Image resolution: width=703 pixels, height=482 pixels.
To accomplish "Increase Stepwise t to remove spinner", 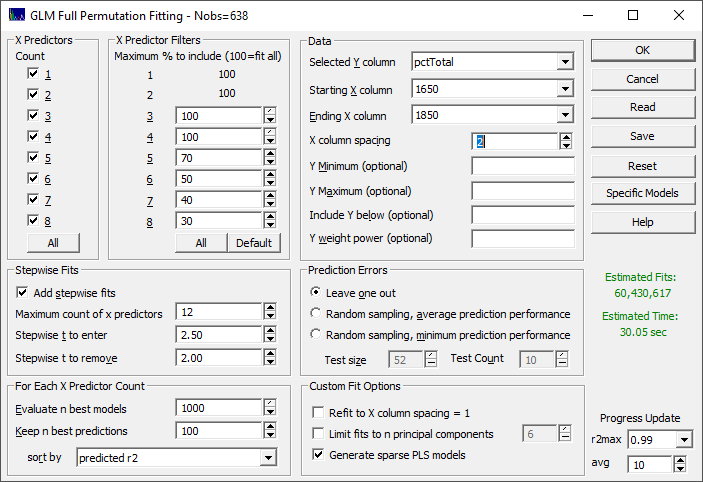I will point(270,353).
